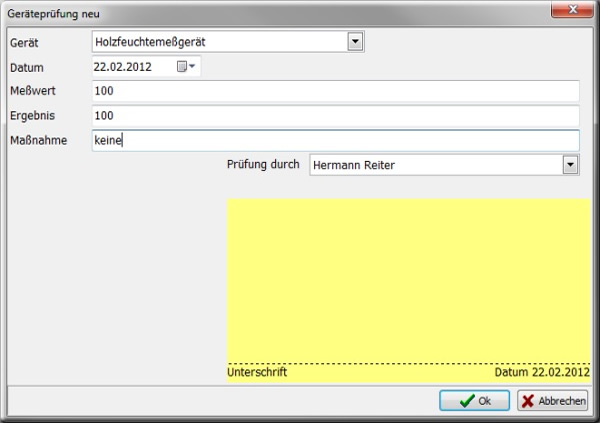The width and height of the screenshot is (600, 423).
Task: Click the Ergebnis label
Action: [x=33, y=116]
